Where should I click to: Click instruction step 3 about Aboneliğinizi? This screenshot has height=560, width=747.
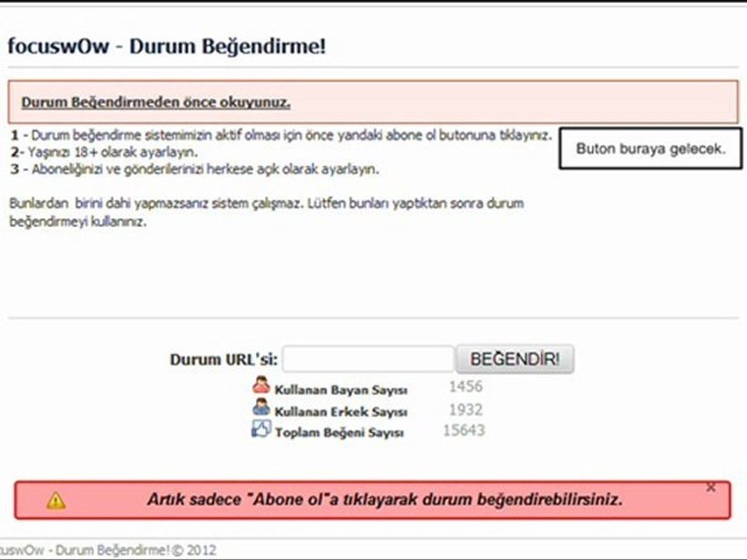coord(195,170)
